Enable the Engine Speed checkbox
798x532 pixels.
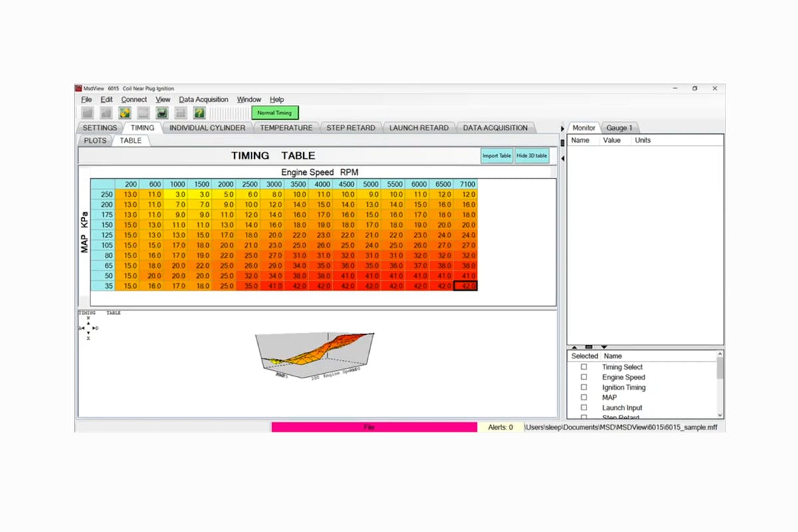coord(584,377)
